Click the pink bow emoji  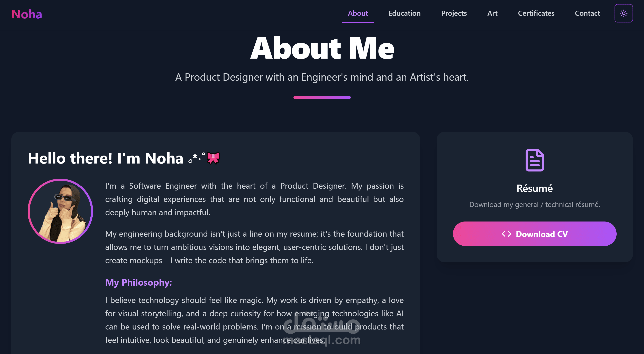coord(213,158)
